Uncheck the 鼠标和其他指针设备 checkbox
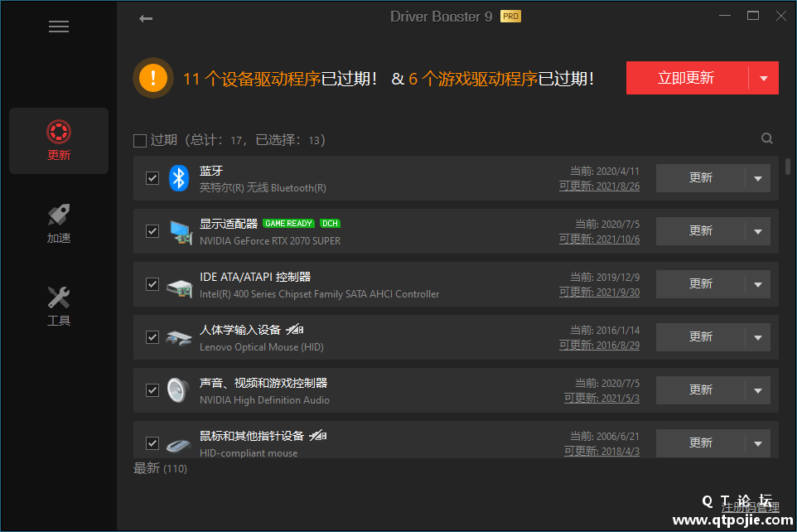 (x=152, y=443)
